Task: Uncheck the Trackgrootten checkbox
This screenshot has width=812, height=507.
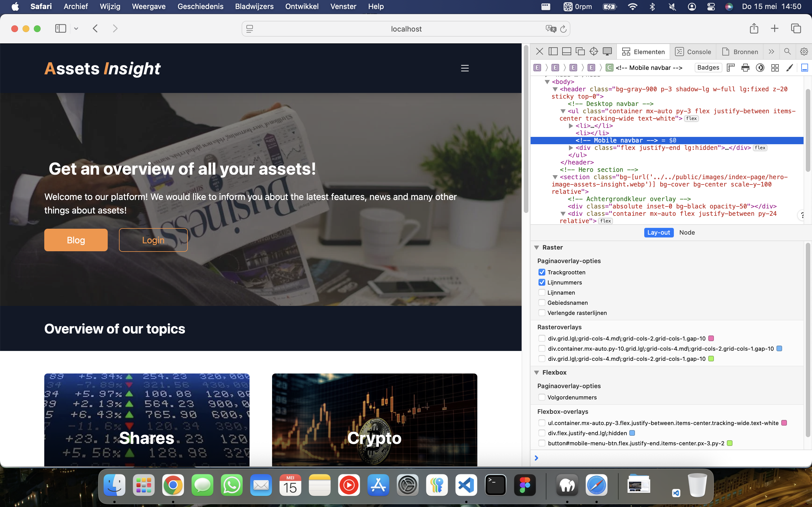Action: [542, 272]
